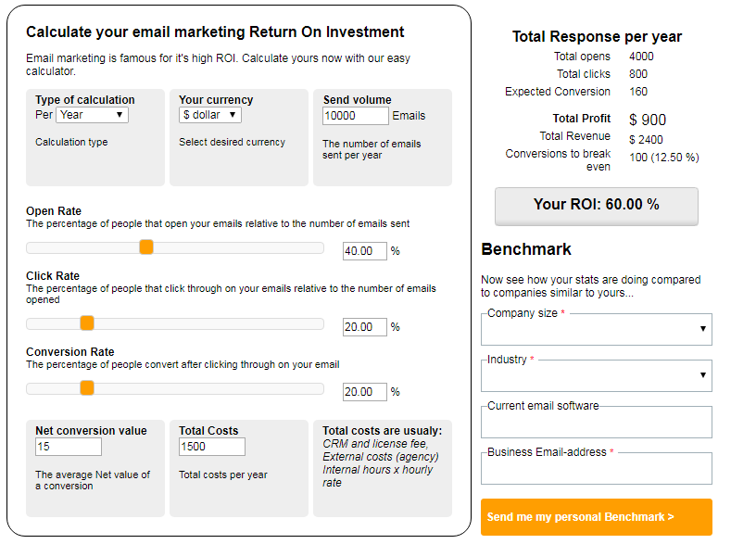Click the Click Rate label
This screenshot has height=544, width=756.
(53, 276)
